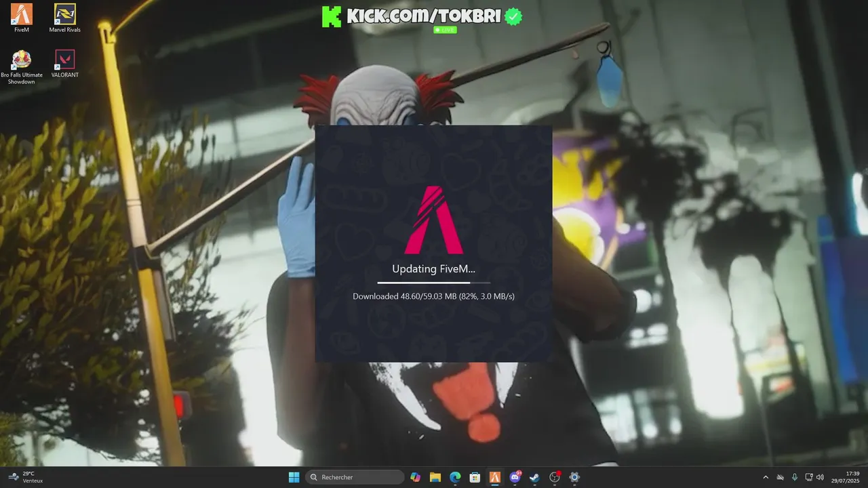
Task: Open Copilot from the taskbar
Action: (416, 477)
